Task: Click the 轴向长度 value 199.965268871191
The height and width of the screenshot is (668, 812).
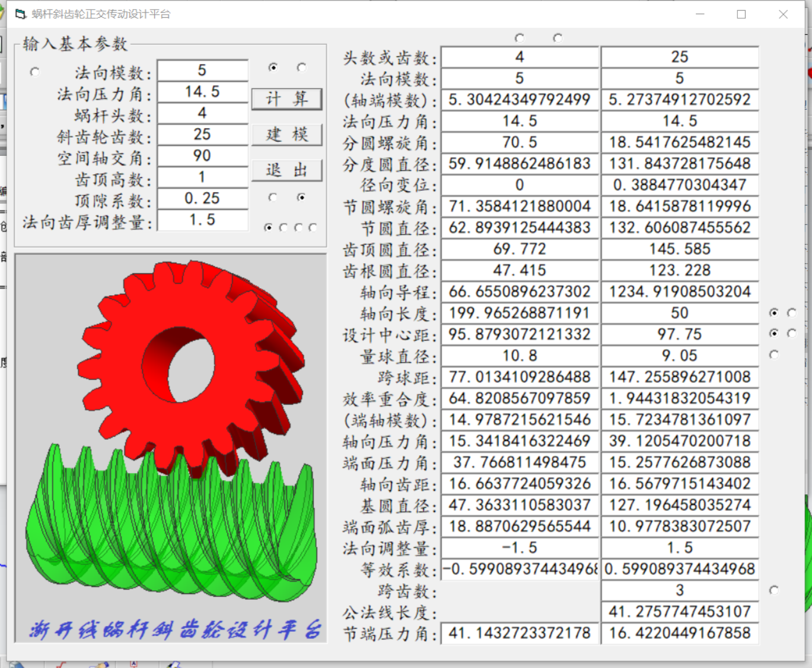Action: point(520,313)
